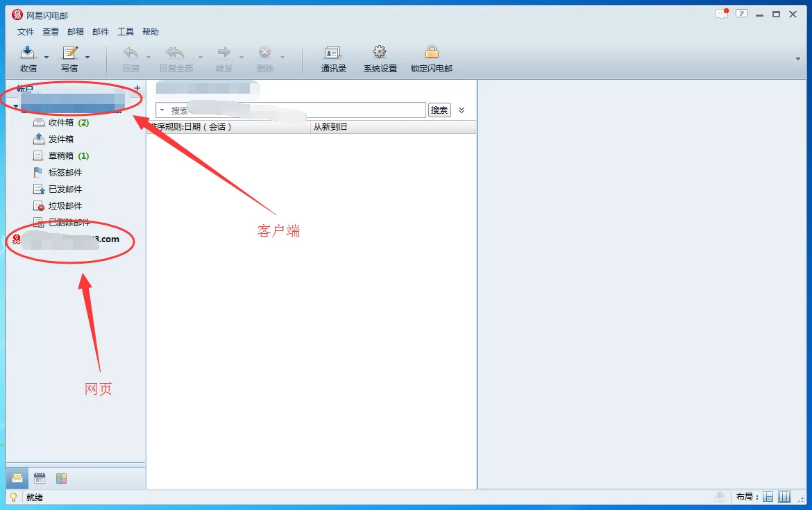Switch to mail view icon at bottom
The width and height of the screenshot is (812, 510).
pyautogui.click(x=17, y=478)
